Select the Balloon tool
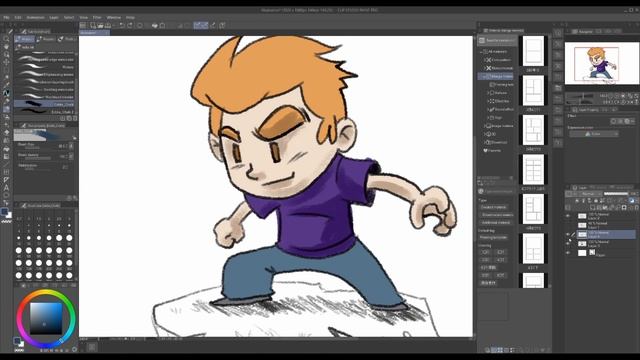This screenshot has height=360, width=640. coord(6,196)
